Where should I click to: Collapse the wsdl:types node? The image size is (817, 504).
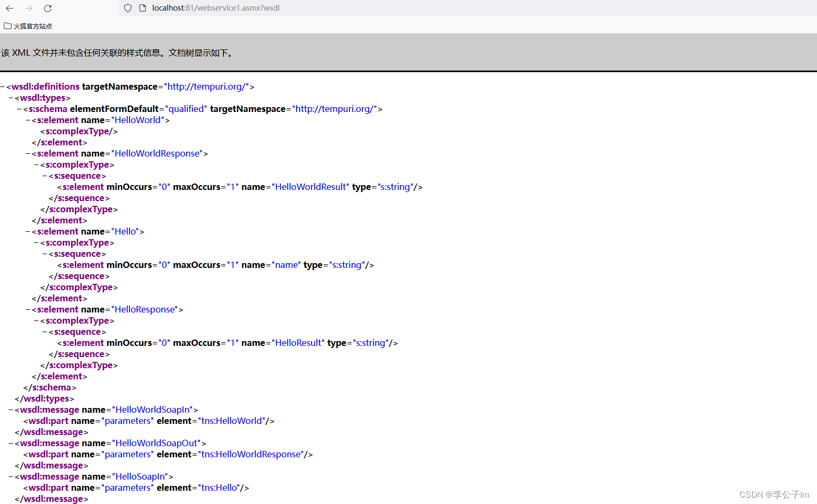(x=11, y=98)
